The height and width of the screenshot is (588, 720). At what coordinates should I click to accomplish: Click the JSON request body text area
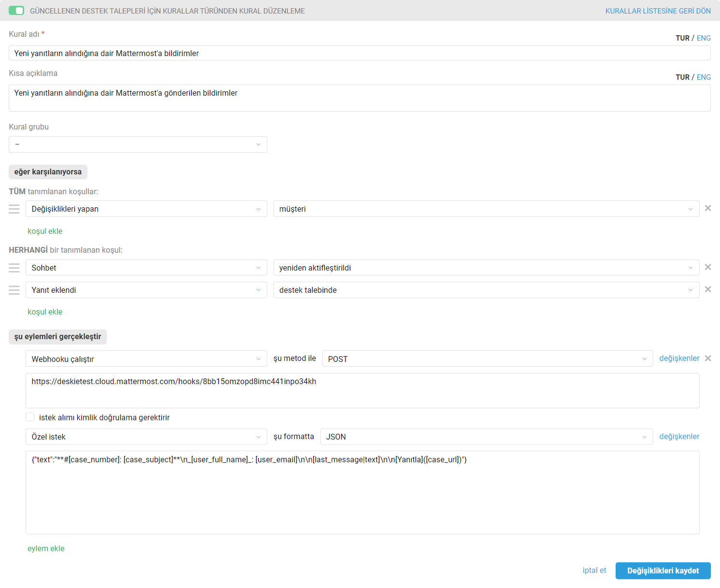[362, 492]
